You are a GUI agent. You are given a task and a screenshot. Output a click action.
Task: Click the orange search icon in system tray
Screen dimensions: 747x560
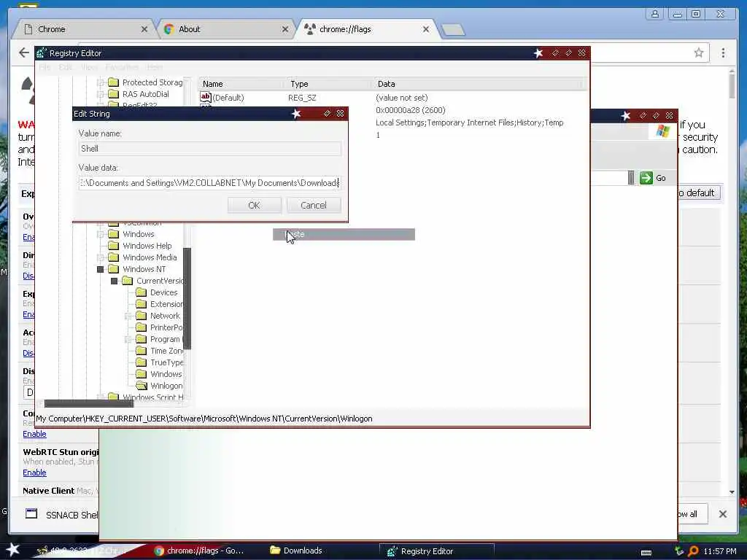point(693,551)
